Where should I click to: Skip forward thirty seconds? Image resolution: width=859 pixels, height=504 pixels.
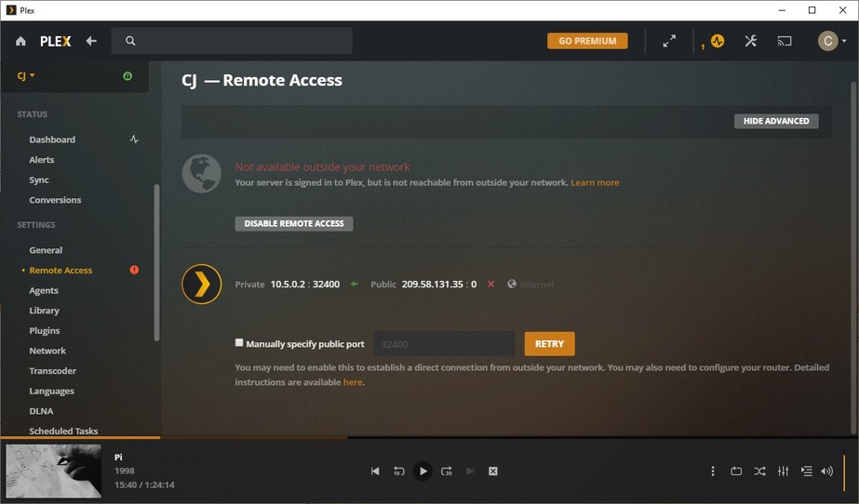coord(447,471)
